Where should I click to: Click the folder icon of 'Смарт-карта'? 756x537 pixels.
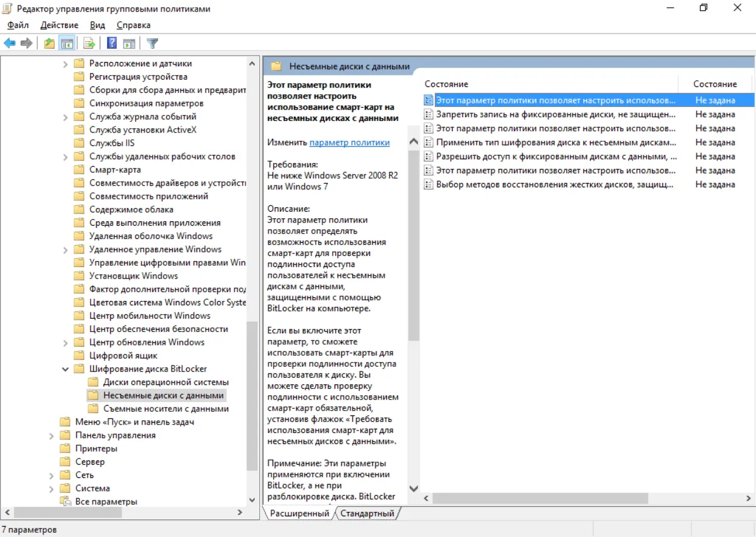tap(78, 170)
